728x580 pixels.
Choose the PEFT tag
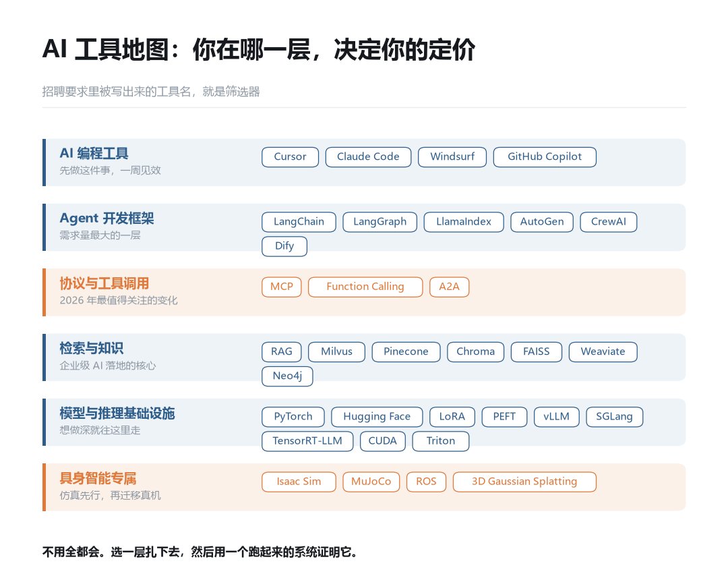[x=504, y=417]
